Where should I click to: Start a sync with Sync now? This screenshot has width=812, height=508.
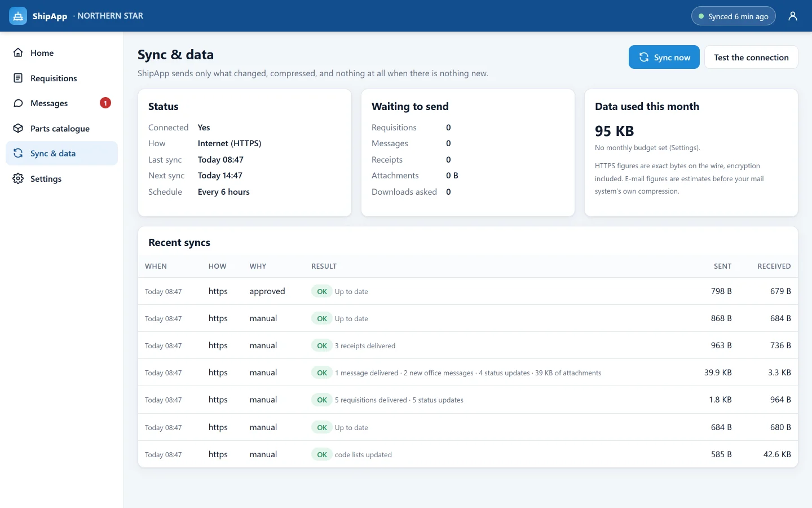pos(664,57)
